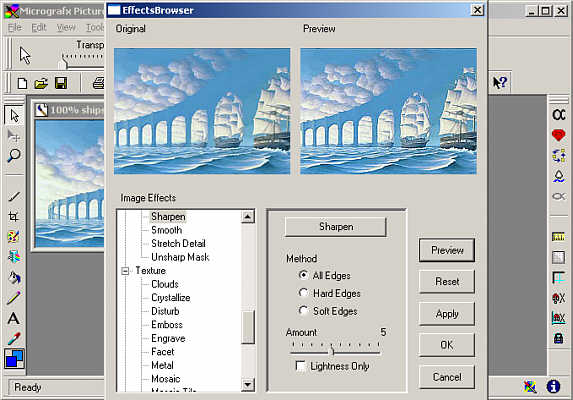Image resolution: width=573 pixels, height=400 pixels.
Task: Click the large pointer icon in ribbon
Action: (x=25, y=56)
